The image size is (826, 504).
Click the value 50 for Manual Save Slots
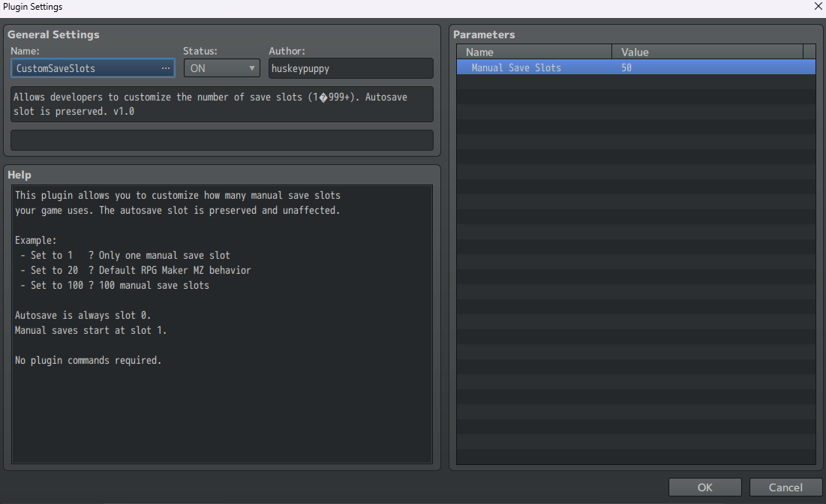[x=626, y=67]
